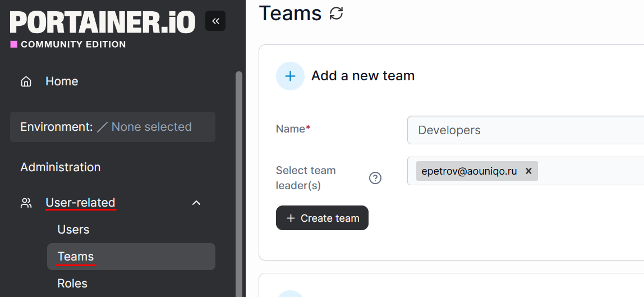Collapse User-related section using the chevron

(x=196, y=203)
